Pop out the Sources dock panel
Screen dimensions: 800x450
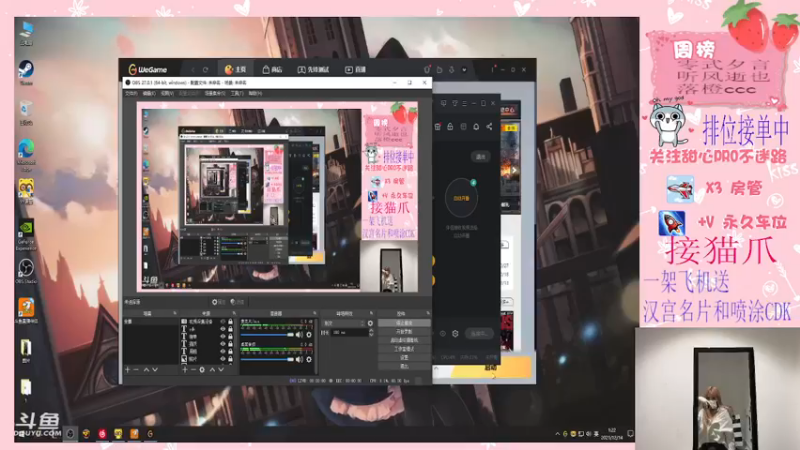point(234,313)
